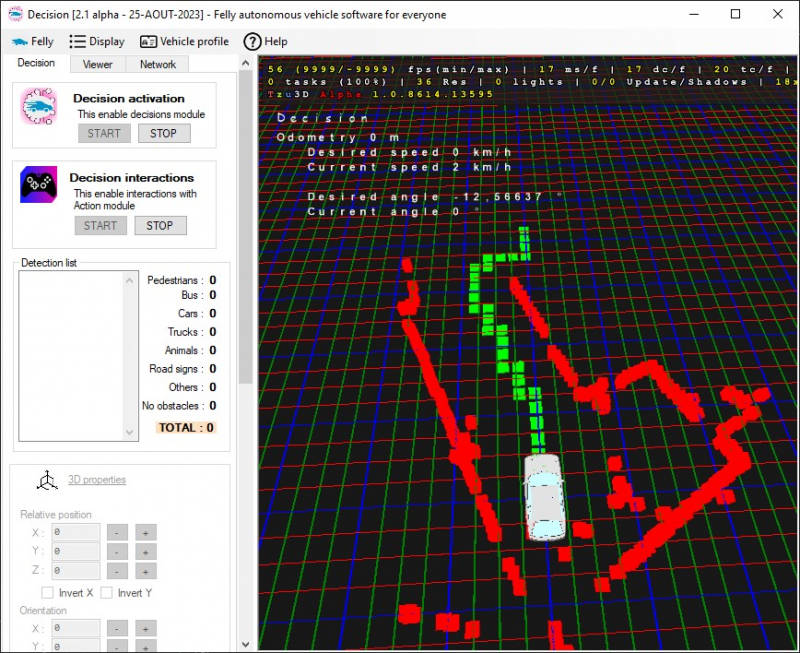Decrease Orientation X with minus button
800x653 pixels.
click(117, 629)
